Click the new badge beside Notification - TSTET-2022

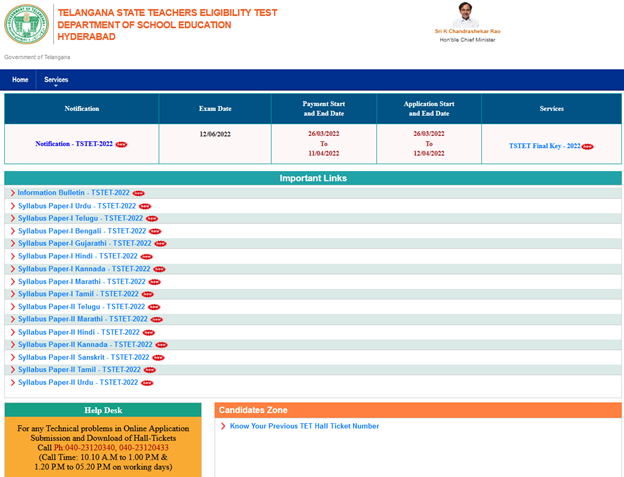click(121, 144)
